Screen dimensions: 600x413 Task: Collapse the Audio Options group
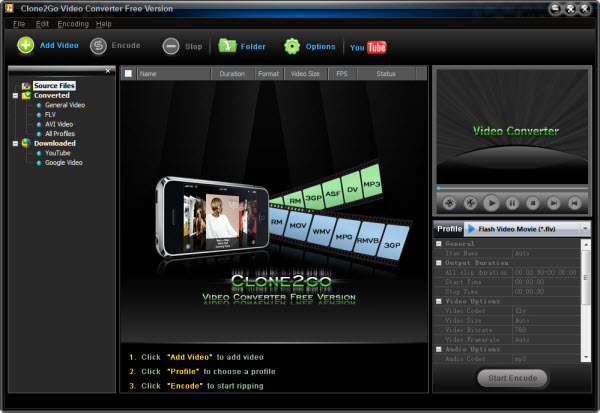[x=439, y=349]
